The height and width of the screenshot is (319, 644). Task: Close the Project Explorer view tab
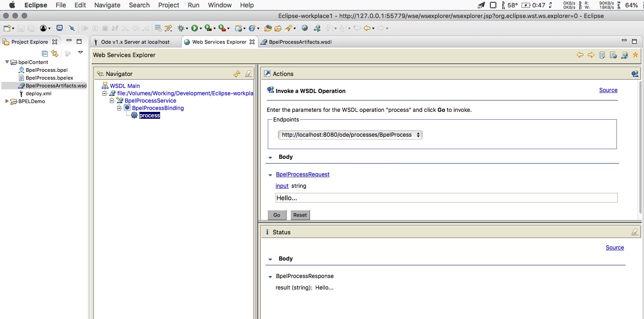(55, 42)
